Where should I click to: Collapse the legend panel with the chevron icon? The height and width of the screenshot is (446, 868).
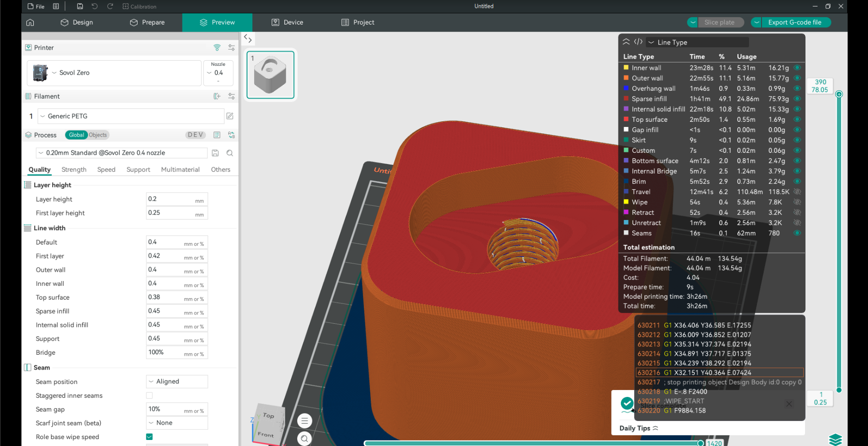click(x=626, y=42)
